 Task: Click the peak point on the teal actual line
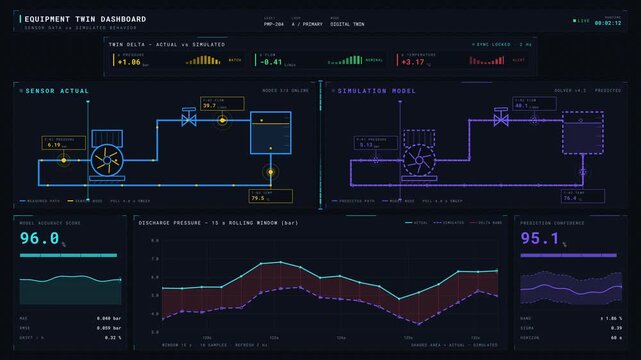click(280, 262)
